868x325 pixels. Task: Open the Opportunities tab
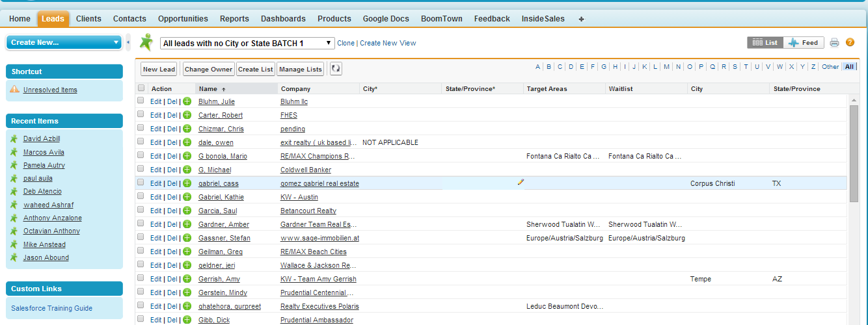pyautogui.click(x=183, y=19)
